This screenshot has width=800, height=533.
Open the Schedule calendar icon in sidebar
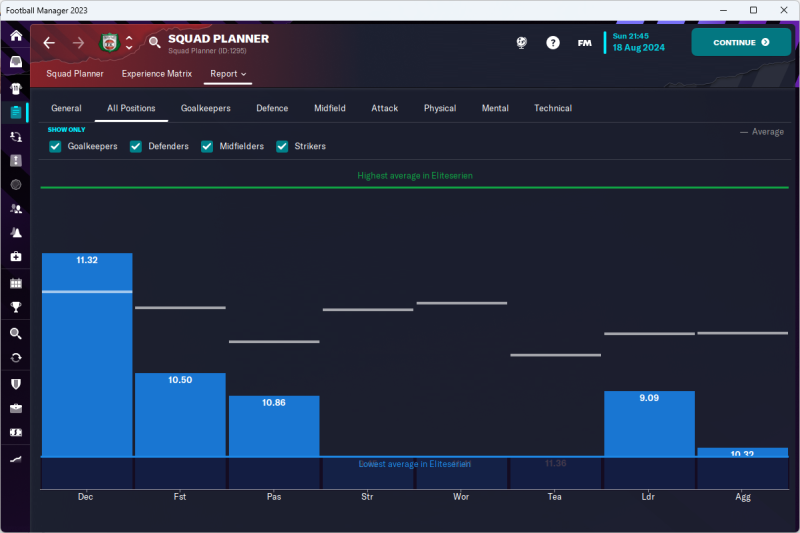click(x=16, y=283)
